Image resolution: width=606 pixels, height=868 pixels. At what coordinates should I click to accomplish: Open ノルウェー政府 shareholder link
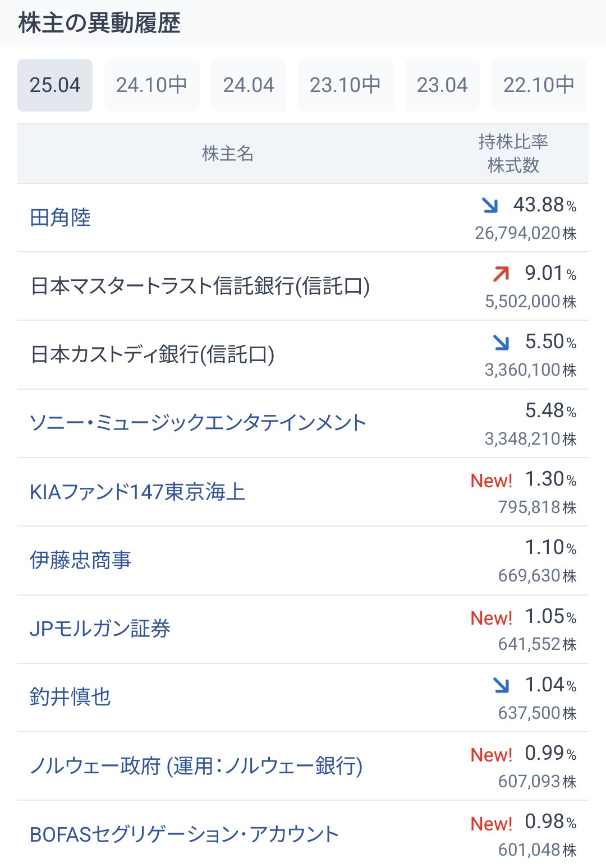(x=196, y=765)
